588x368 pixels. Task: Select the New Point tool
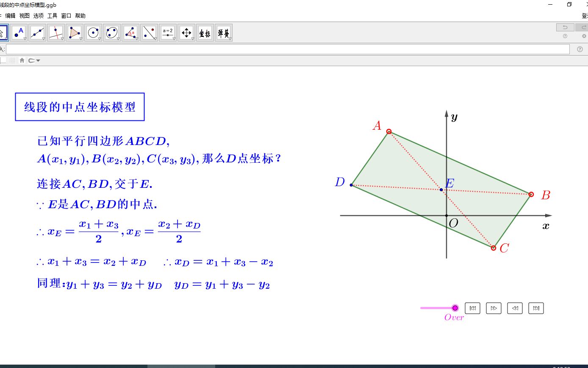(19, 33)
